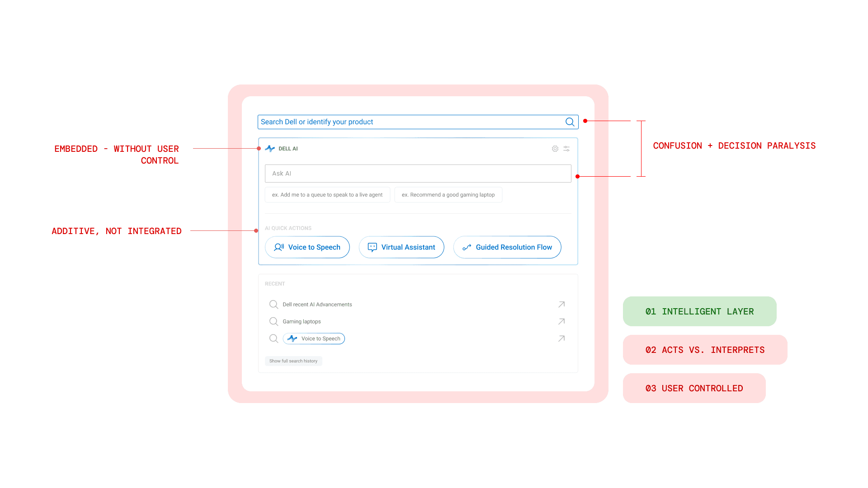Click the Voice to Speech chip in recents

(314, 338)
